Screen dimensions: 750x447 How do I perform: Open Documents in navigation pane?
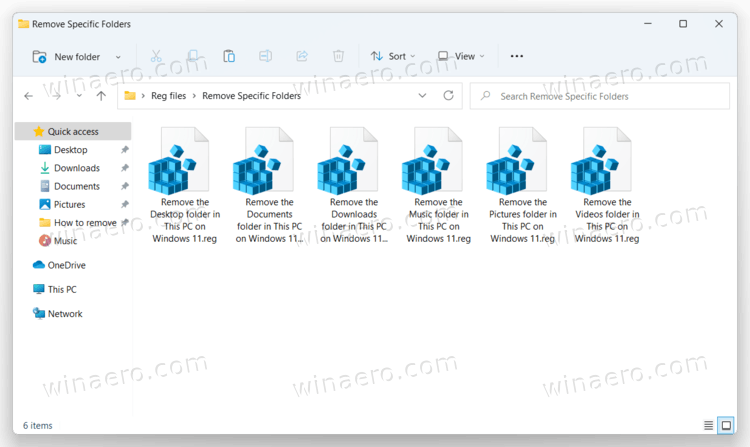[77, 186]
